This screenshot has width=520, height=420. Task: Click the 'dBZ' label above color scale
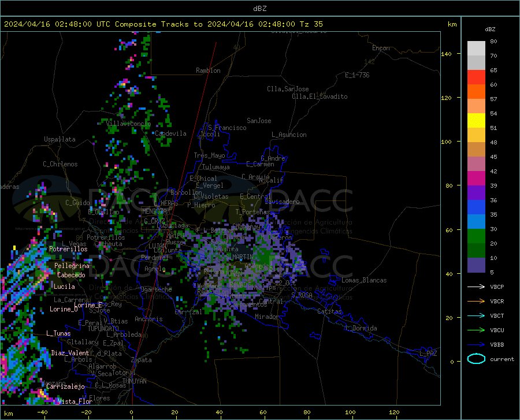(x=490, y=29)
